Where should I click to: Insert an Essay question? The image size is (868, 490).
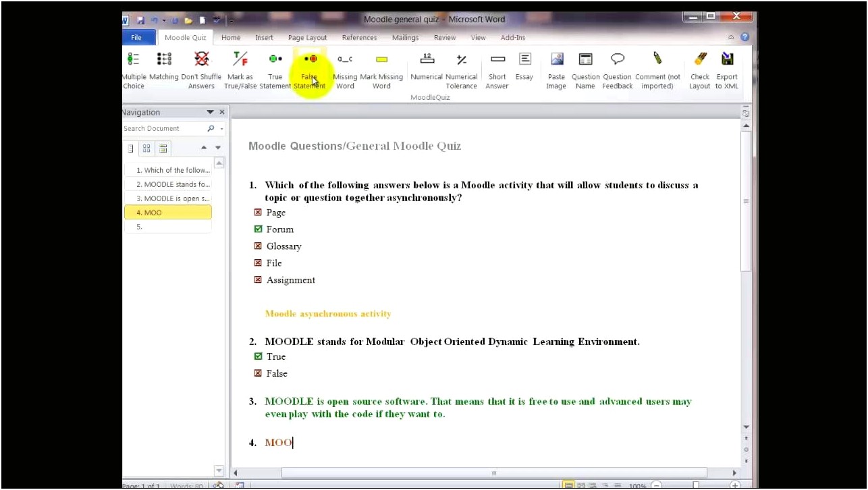(524, 67)
